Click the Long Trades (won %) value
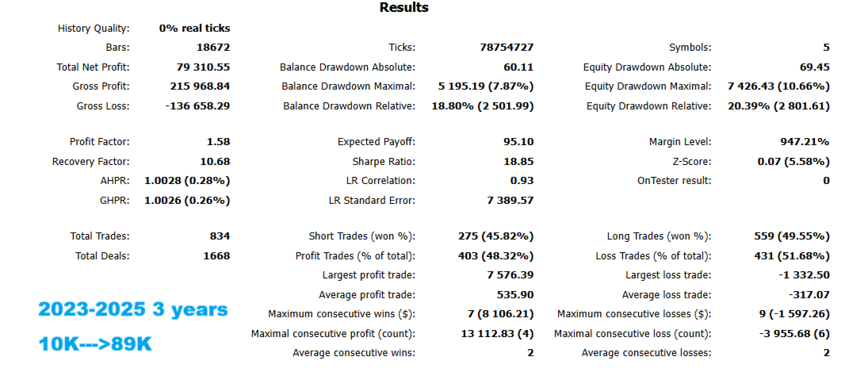Viewport: 868px width, 372px height. pos(790,236)
